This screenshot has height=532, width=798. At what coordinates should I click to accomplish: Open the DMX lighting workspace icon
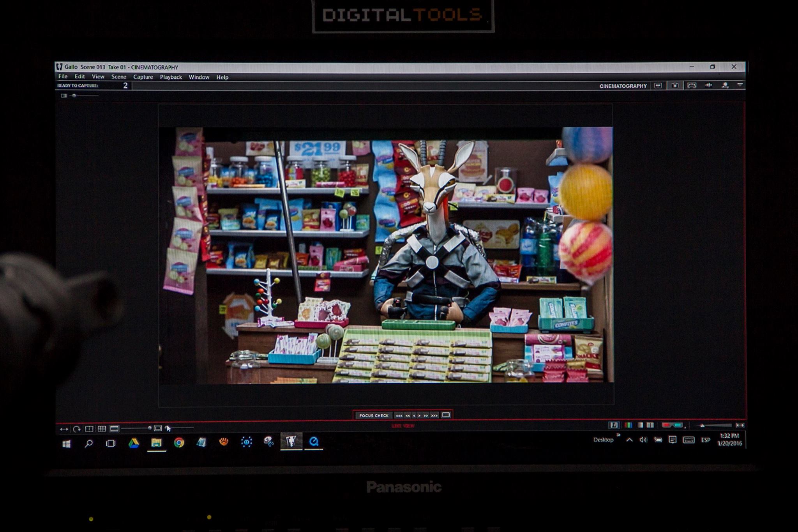pos(725,85)
